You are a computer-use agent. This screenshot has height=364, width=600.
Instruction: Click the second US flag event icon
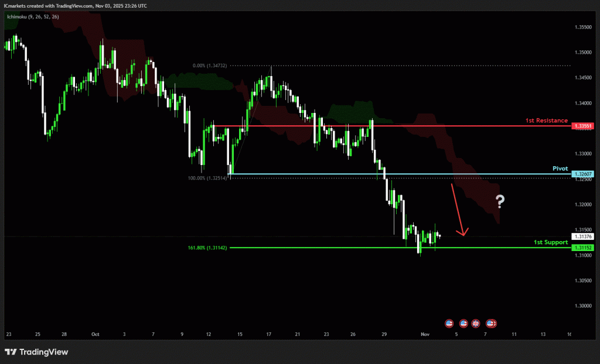pyautogui.click(x=463, y=322)
